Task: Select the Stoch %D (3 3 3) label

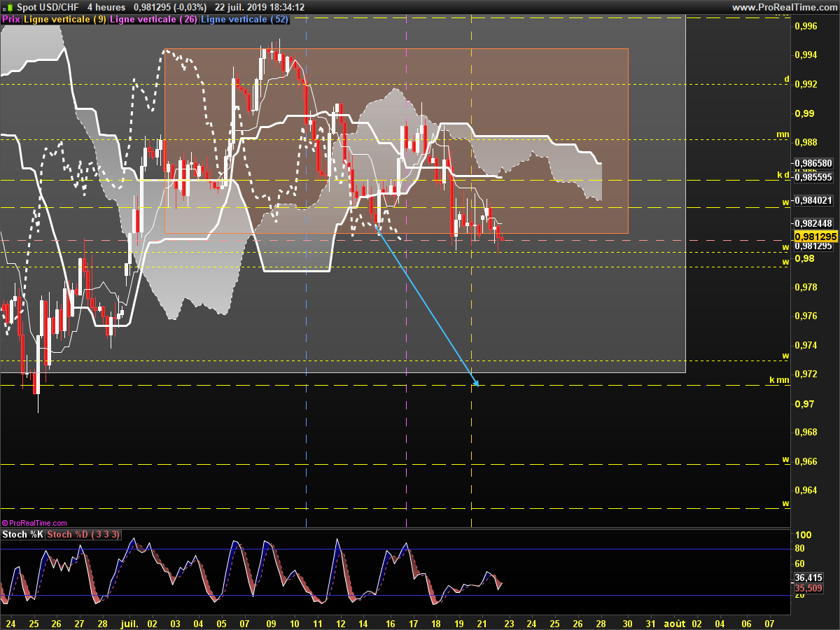Action: (x=83, y=535)
